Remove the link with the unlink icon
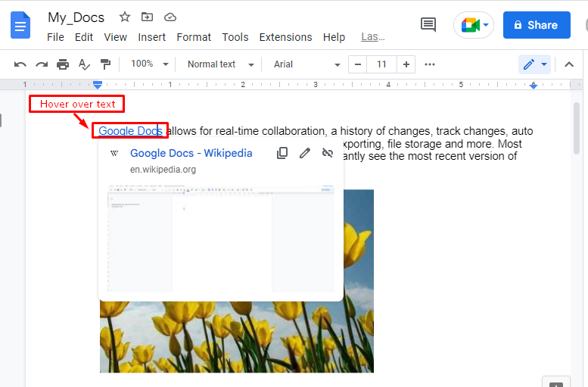Image resolution: width=588 pixels, height=387 pixels. pos(328,153)
